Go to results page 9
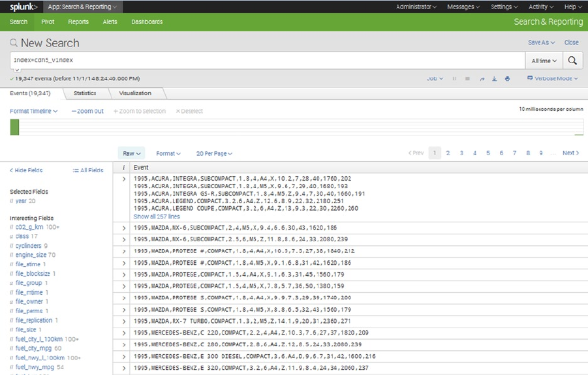Viewport: 588px width, 375px height. tap(541, 153)
